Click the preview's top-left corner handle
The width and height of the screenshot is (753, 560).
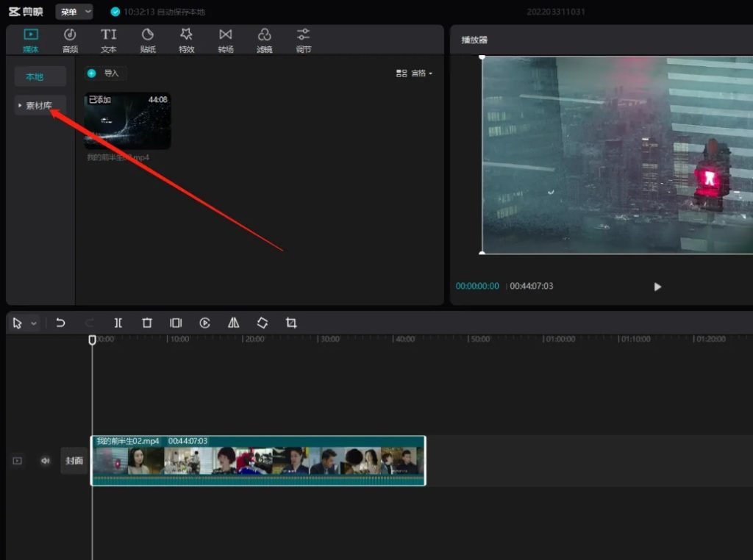[482, 57]
